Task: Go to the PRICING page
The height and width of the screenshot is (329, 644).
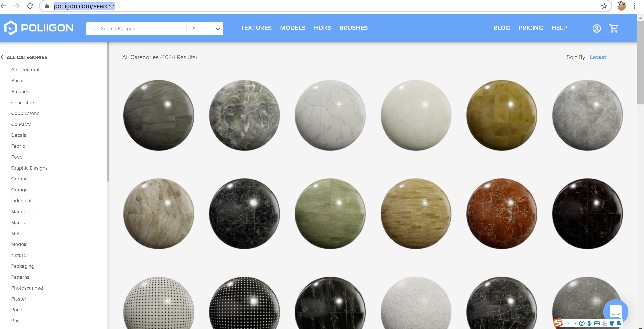Action: coord(531,28)
